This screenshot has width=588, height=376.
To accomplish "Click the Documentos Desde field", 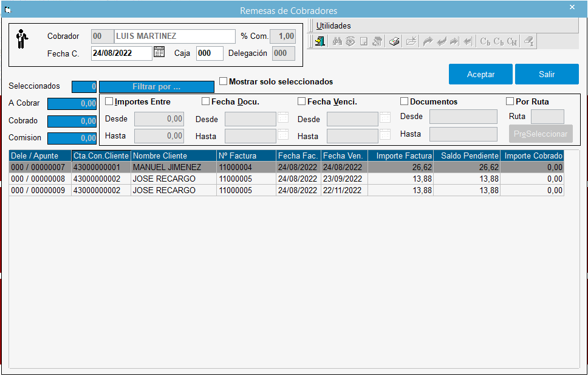I will point(463,117).
